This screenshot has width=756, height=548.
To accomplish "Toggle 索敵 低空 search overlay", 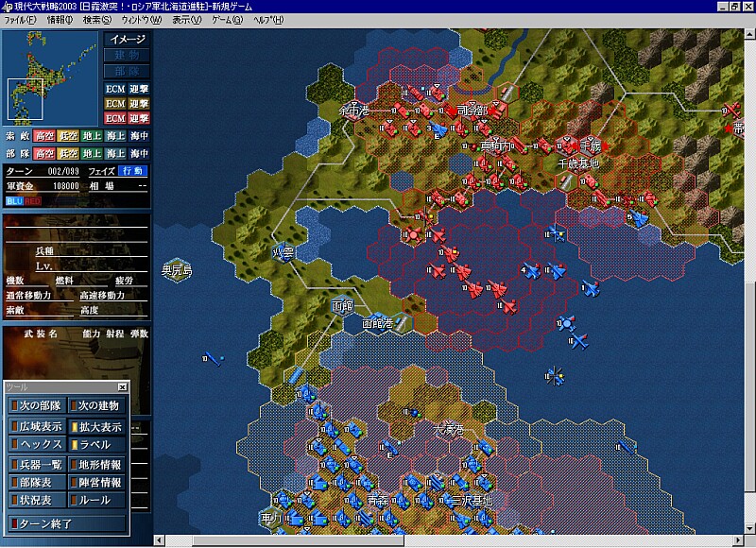I will point(68,136).
